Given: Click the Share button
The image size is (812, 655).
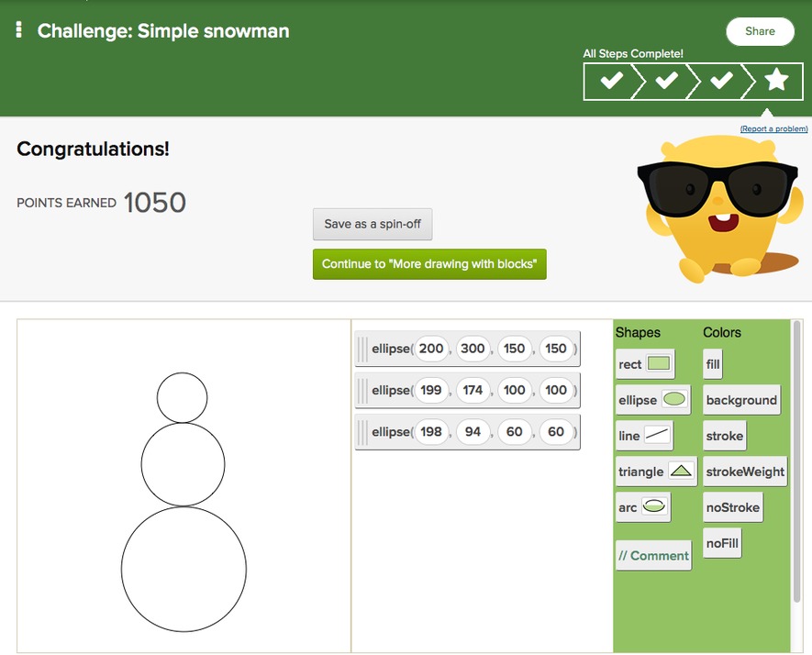Looking at the screenshot, I should (760, 31).
